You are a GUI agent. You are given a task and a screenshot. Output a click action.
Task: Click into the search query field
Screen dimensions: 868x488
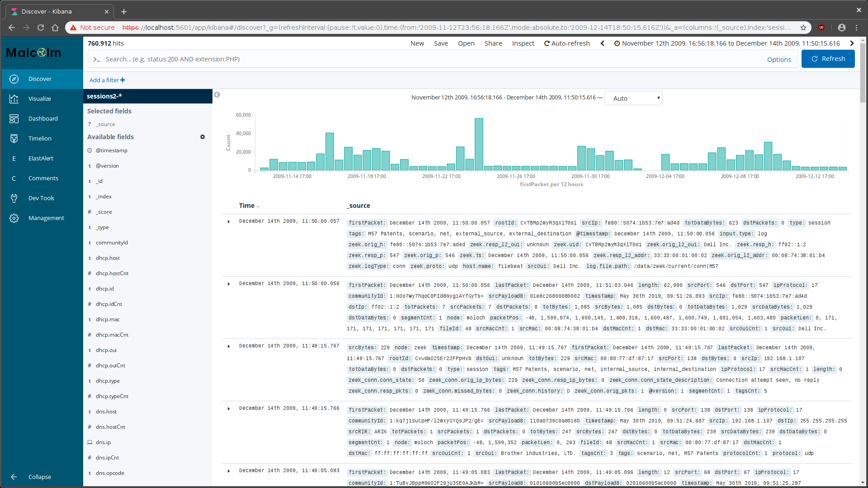click(x=425, y=59)
